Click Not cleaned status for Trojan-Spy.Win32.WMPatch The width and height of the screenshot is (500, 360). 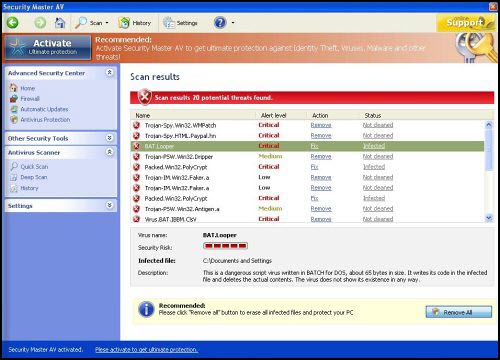(378, 125)
